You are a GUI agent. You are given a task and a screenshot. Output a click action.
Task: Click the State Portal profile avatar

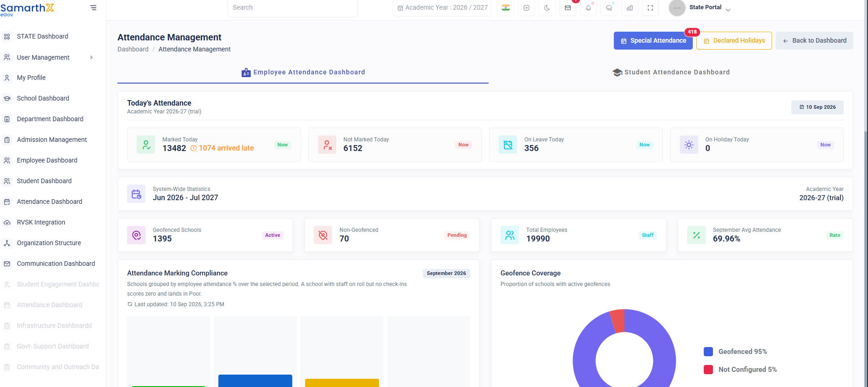pos(677,8)
